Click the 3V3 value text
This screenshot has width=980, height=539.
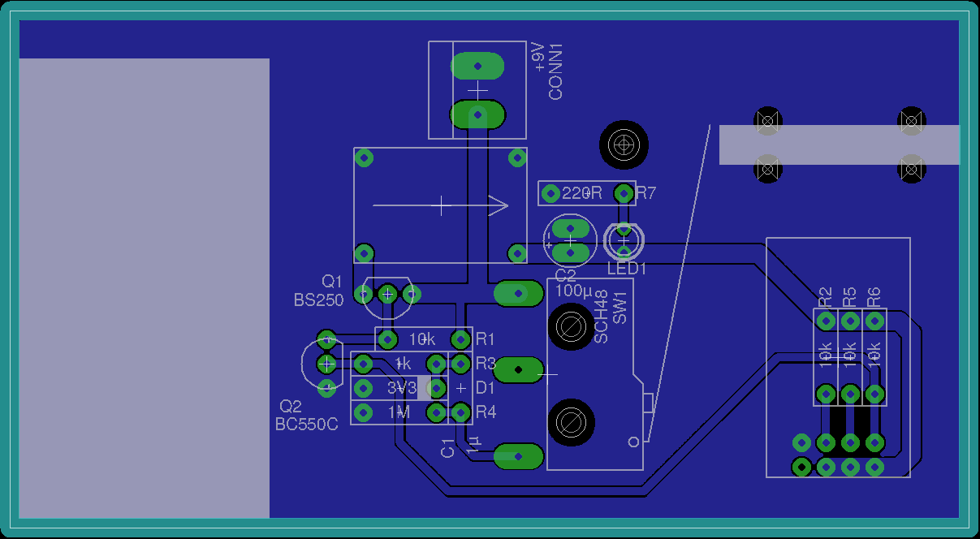click(402, 388)
